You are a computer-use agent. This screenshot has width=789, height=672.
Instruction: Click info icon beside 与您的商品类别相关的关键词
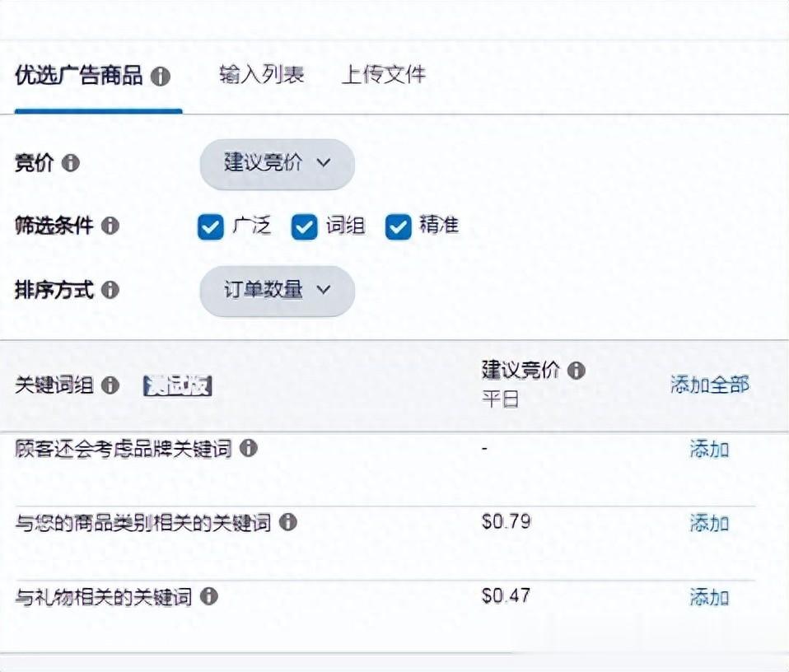[x=287, y=522]
